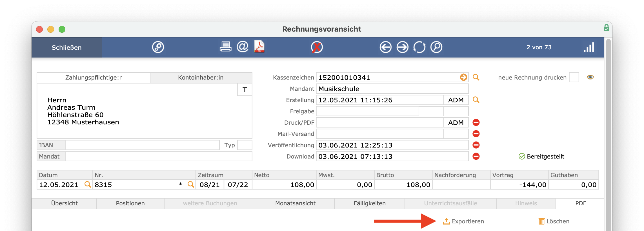This screenshot has height=231, width=644.
Task: Remove Druck/PDF entry with red minus
Action: [476, 122]
